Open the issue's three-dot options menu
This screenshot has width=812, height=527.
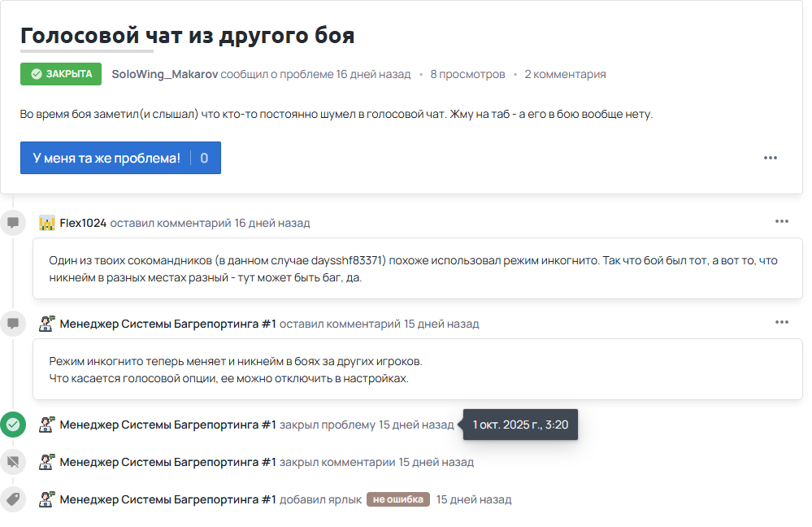771,158
